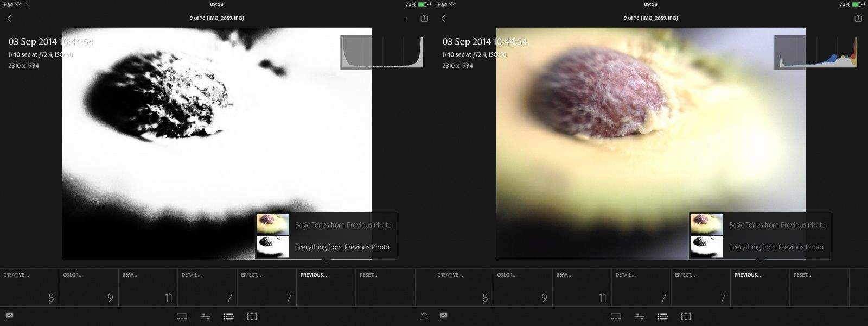The image size is (868, 326).
Task: Activate crop tool icon in right screen
Action: click(x=686, y=316)
